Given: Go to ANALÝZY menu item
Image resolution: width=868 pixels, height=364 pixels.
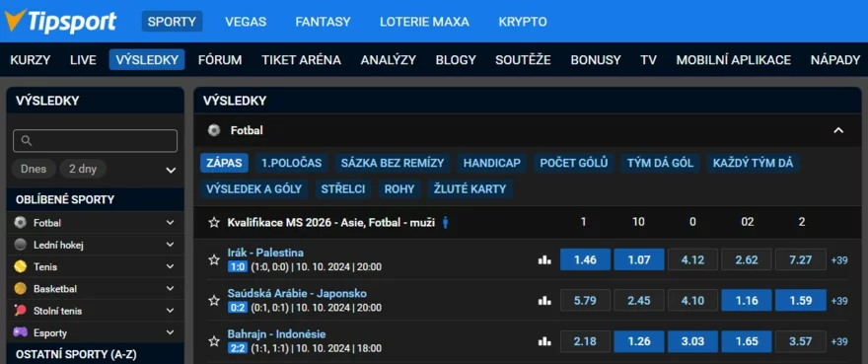Looking at the screenshot, I should pos(388,60).
